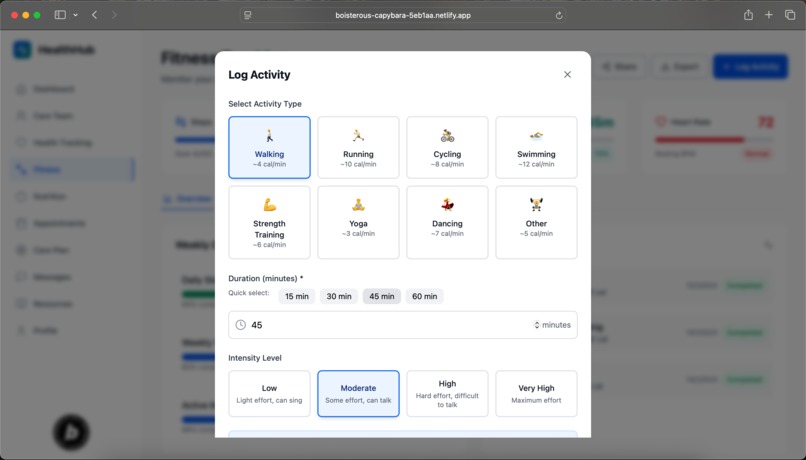Click the Export button behind the dialog
Screen dimensions: 806x460
click(680, 67)
